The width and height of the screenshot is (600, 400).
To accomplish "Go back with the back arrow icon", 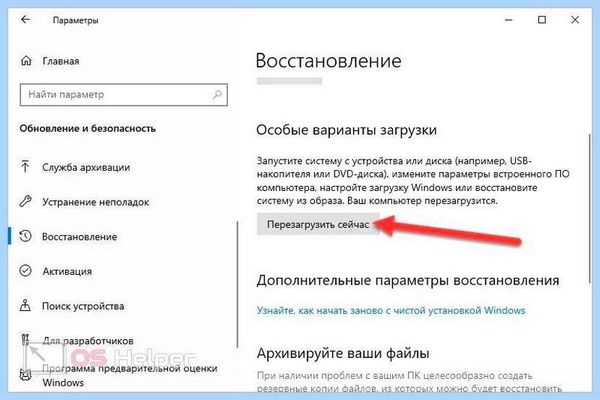I will click(x=25, y=20).
